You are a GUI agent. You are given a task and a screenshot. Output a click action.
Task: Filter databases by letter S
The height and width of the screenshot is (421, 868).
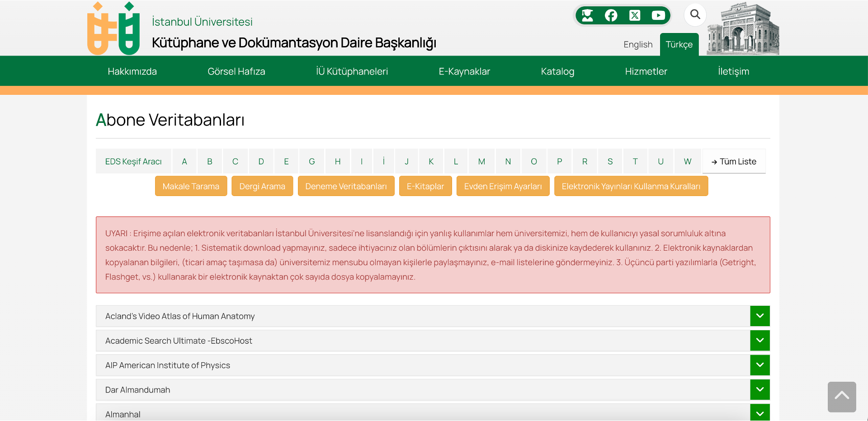pos(610,161)
